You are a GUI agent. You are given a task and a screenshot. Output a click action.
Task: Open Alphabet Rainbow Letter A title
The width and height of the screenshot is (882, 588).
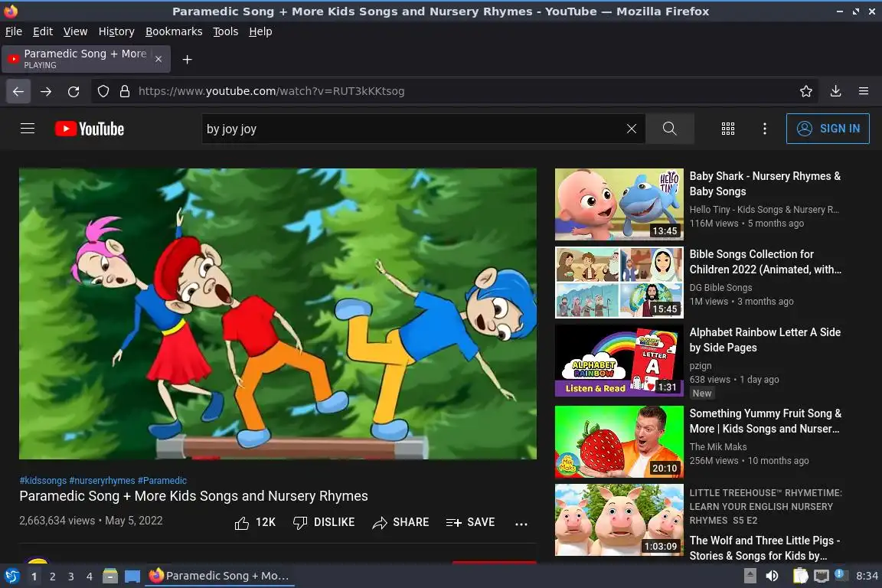765,340
